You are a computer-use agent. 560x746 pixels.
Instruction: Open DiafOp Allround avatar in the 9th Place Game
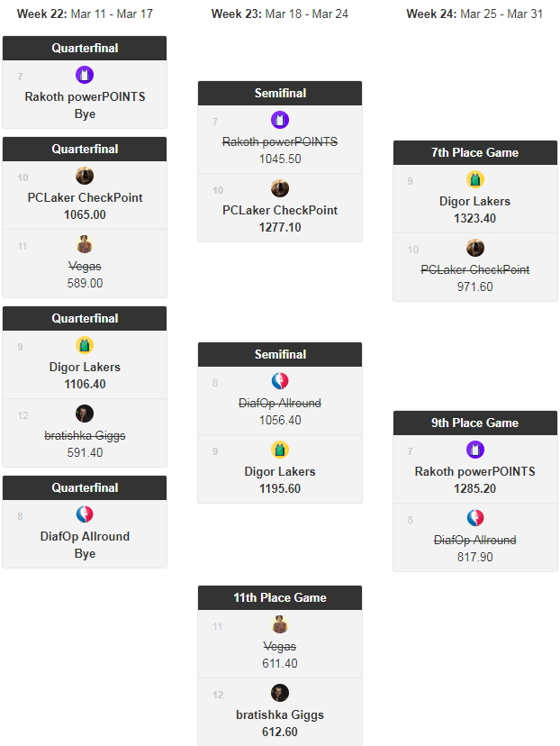point(475,518)
